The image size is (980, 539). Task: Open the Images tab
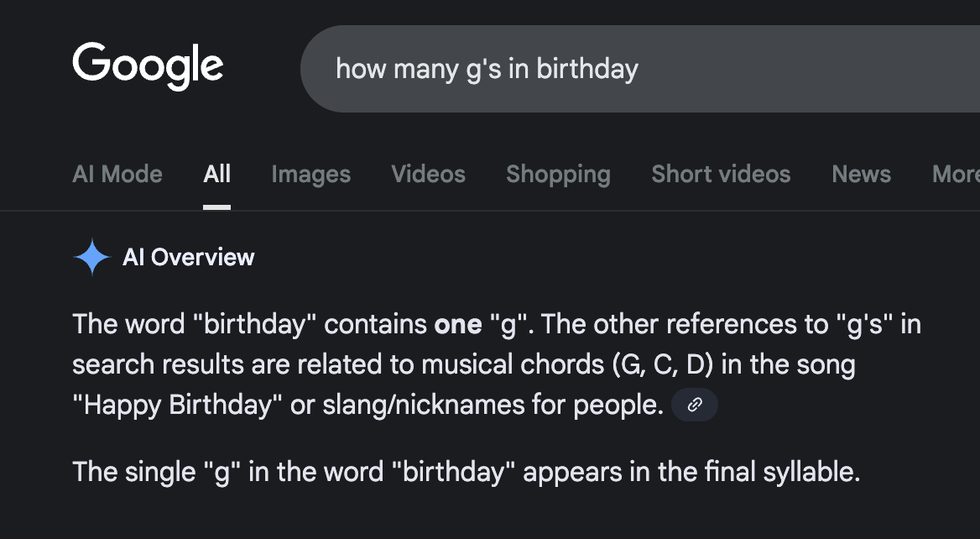[310, 175]
